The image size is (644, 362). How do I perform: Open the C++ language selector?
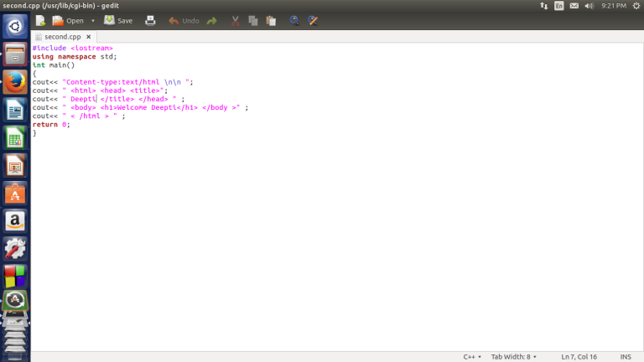click(x=472, y=357)
